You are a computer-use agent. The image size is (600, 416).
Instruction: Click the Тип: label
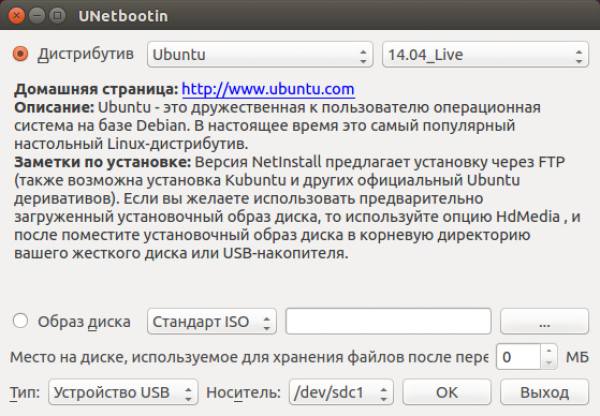[x=25, y=392]
